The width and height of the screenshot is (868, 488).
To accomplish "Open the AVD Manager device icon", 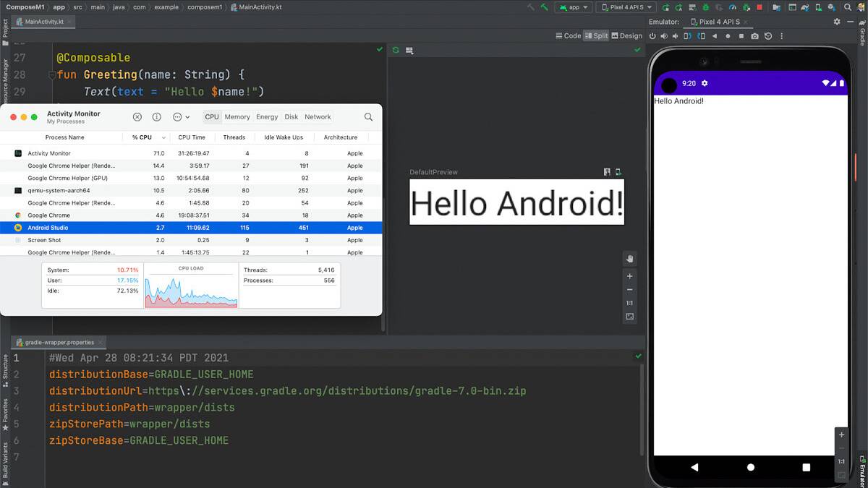I will [818, 7].
